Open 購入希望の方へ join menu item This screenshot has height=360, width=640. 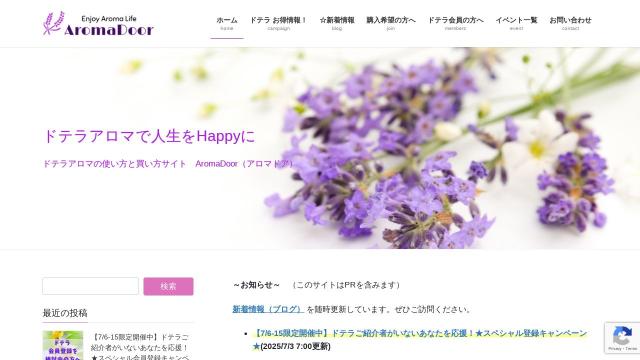(x=391, y=23)
